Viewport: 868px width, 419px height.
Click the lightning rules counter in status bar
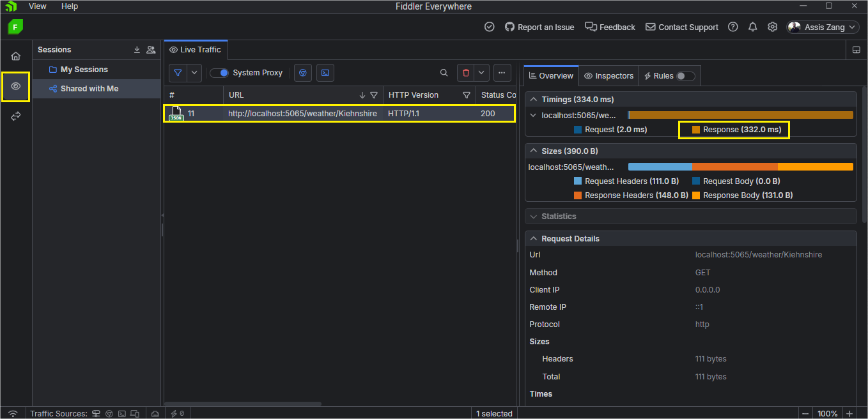(x=178, y=413)
